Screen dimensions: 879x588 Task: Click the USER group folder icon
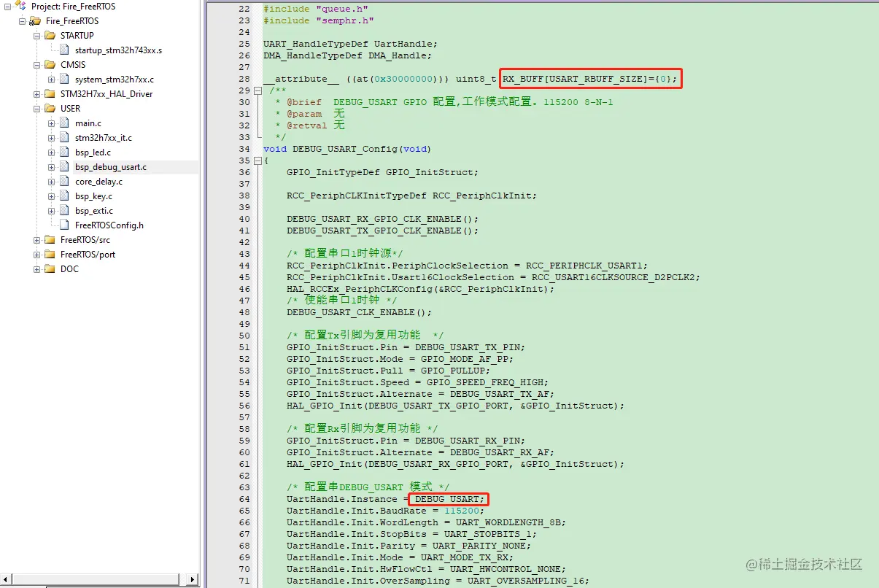pyautogui.click(x=50, y=109)
